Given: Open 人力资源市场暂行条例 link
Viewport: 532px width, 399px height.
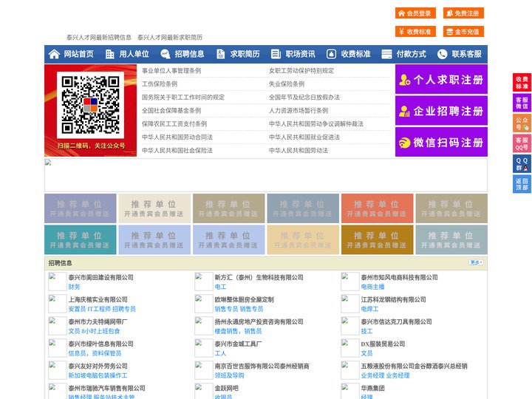Looking at the screenshot, I should (x=299, y=111).
